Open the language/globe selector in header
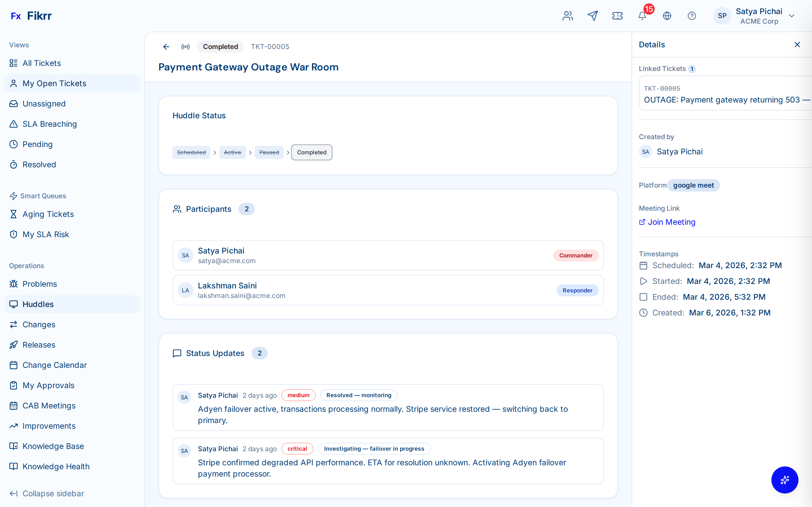The height and width of the screenshot is (507, 812). (x=667, y=16)
